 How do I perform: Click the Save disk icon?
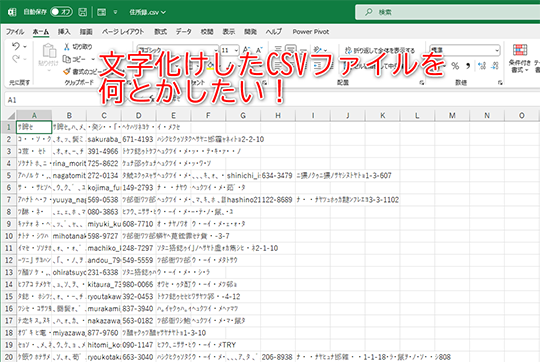[83, 12]
